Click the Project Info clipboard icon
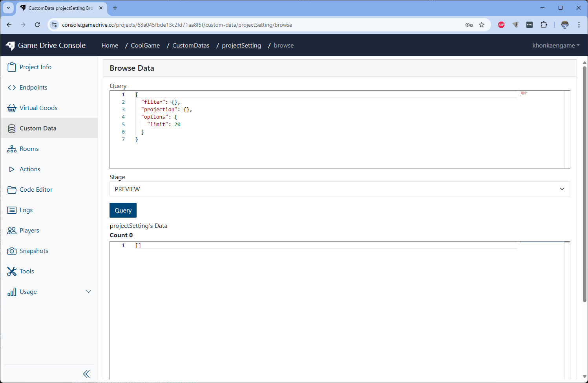The width and height of the screenshot is (588, 383). click(12, 67)
